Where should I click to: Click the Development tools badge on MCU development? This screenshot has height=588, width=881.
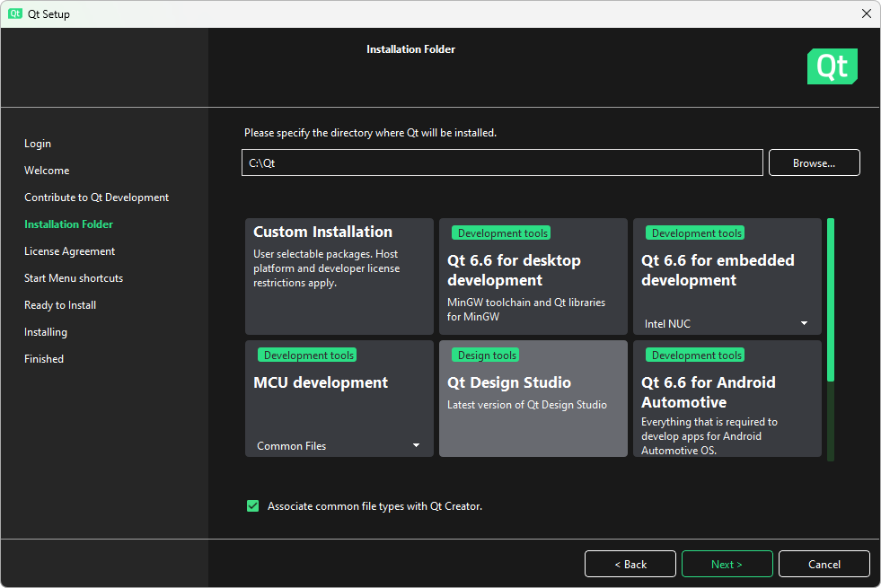coord(308,355)
